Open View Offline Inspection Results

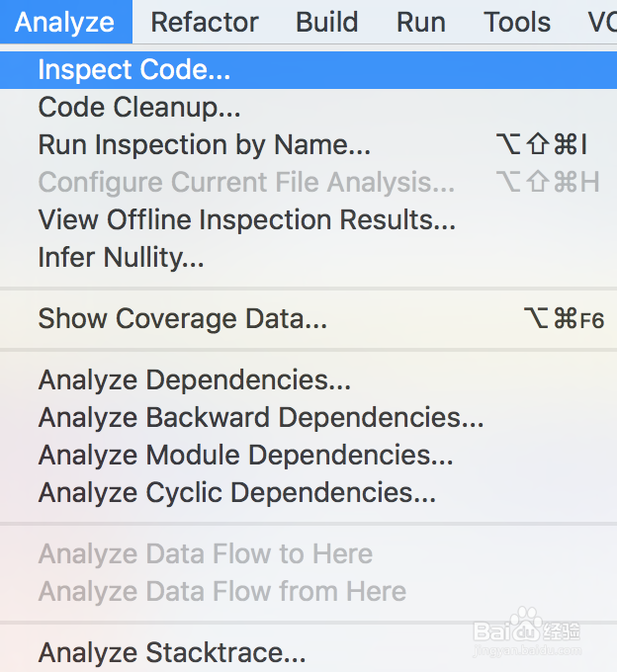tap(247, 220)
